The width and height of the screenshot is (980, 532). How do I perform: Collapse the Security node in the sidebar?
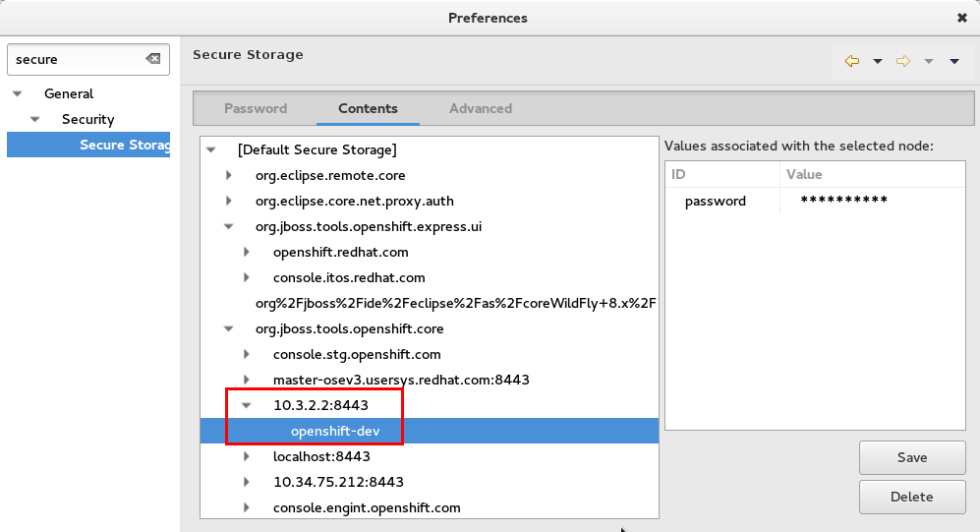tap(34, 120)
